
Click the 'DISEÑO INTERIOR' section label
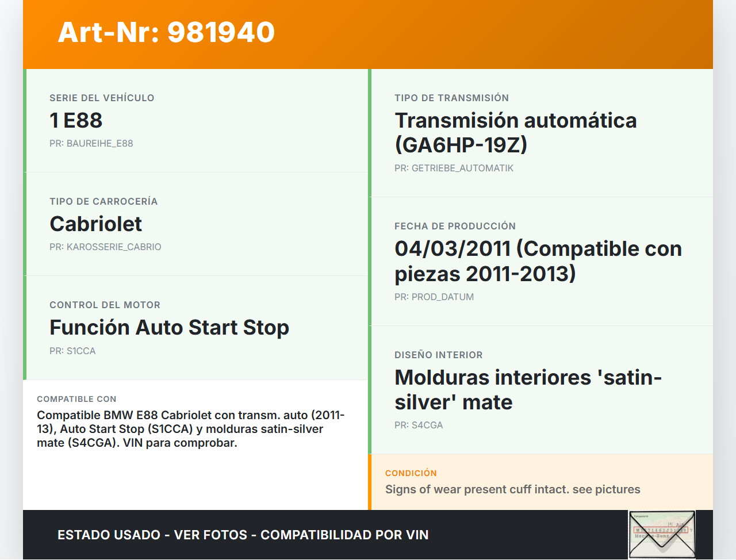click(x=438, y=355)
